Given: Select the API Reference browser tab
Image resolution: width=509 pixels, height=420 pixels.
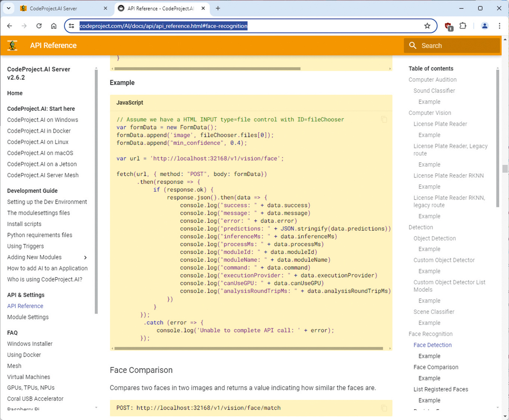Looking at the screenshot, I should pos(161,8).
